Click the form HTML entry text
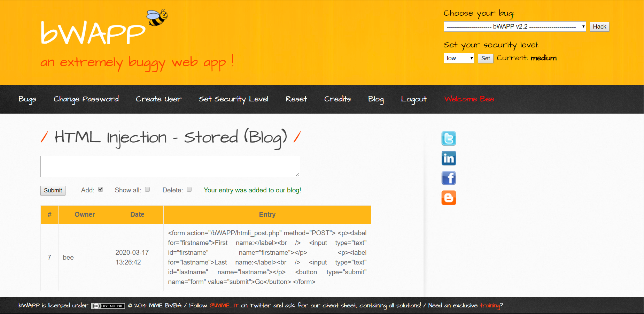 (x=267, y=257)
